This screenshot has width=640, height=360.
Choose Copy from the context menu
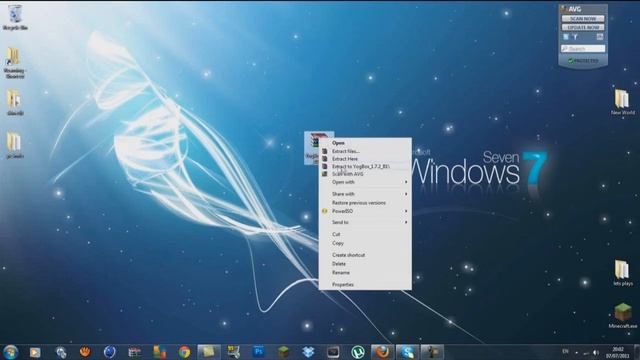pyautogui.click(x=365, y=243)
